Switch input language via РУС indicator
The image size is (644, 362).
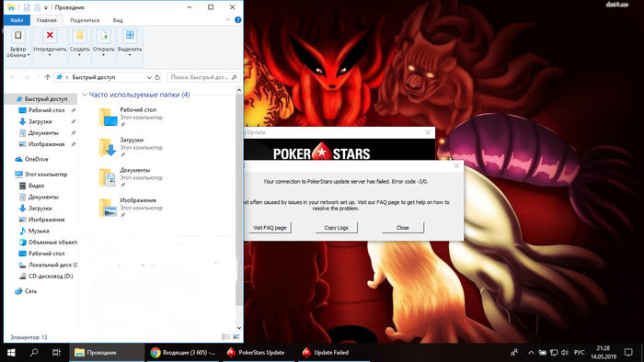579,353
